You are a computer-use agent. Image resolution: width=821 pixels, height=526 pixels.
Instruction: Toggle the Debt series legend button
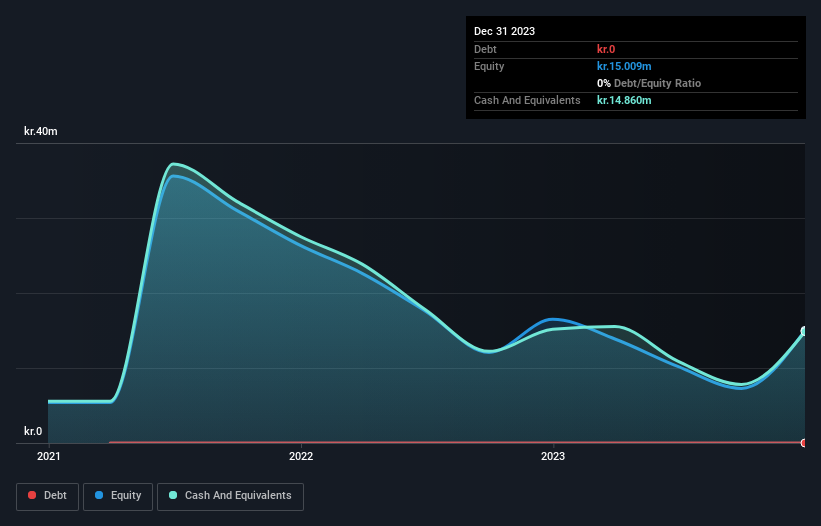click(x=48, y=496)
